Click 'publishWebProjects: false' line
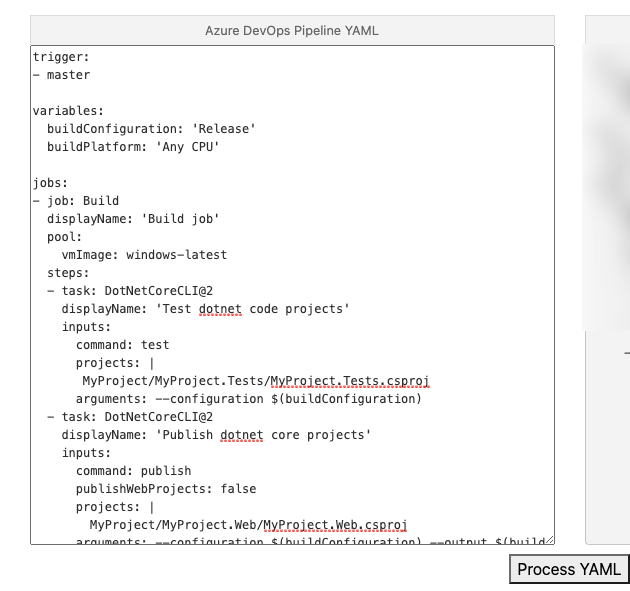The width and height of the screenshot is (630, 591). pos(166,489)
